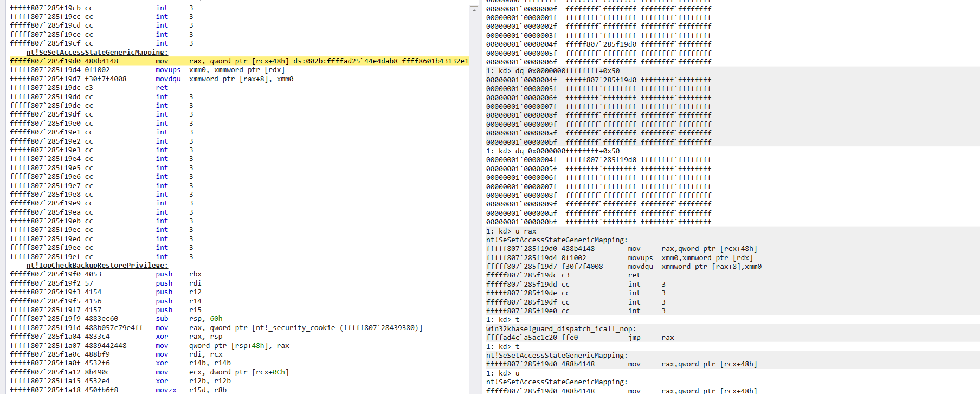980x394 pixels.
Task: Click the push rbx instruction line
Action: point(178,274)
